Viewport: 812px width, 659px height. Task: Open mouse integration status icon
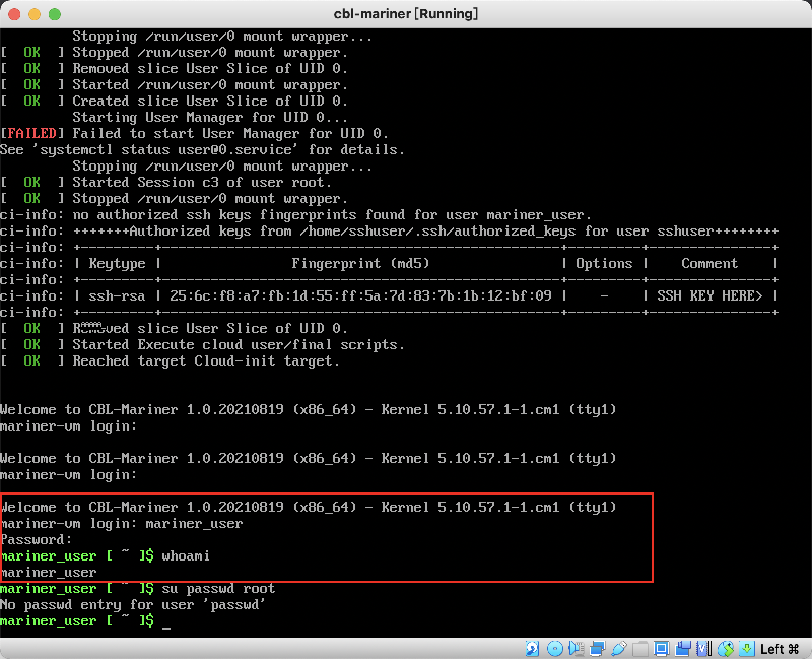pos(726,648)
